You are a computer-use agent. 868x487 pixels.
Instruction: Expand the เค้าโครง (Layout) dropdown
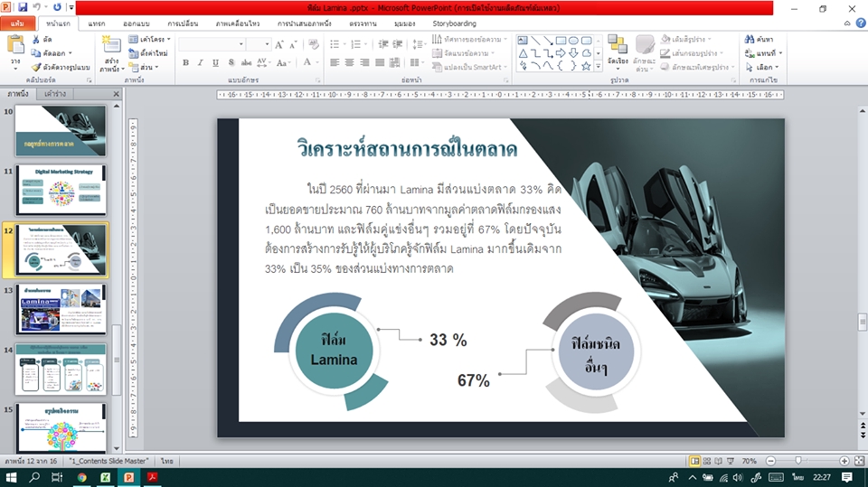click(x=149, y=39)
